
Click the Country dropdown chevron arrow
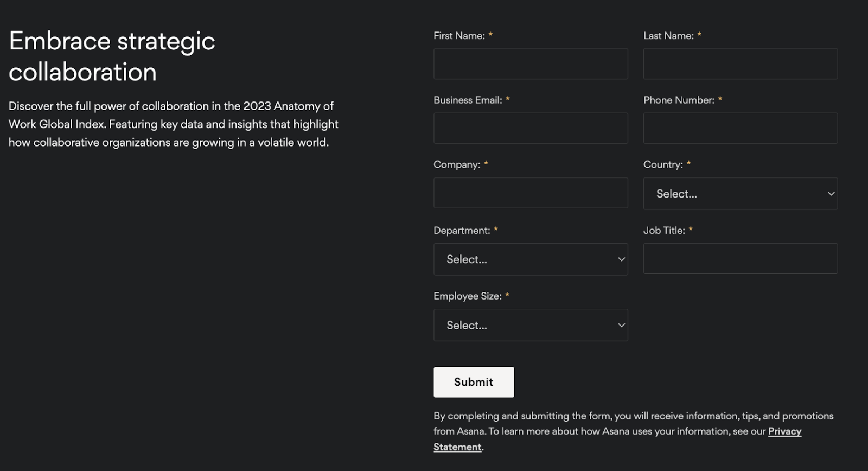pos(831,194)
